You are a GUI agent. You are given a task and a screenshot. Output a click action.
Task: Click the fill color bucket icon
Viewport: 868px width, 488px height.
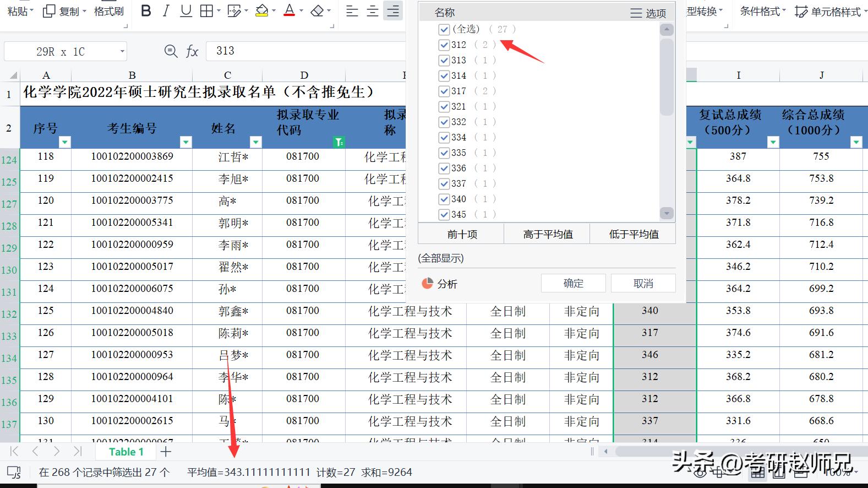click(x=262, y=11)
